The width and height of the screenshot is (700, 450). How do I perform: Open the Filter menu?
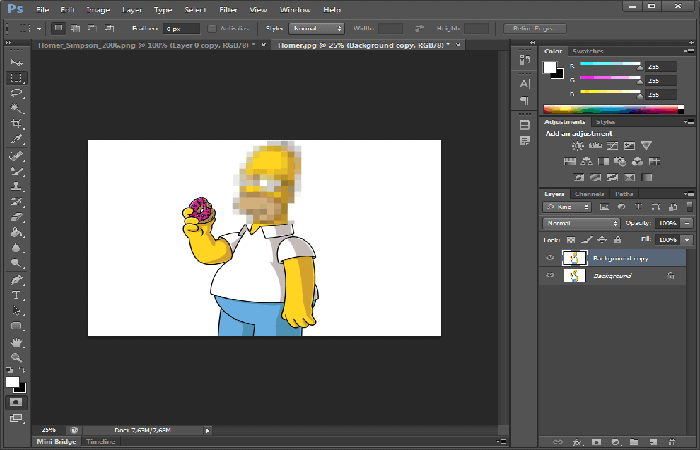[x=228, y=9]
